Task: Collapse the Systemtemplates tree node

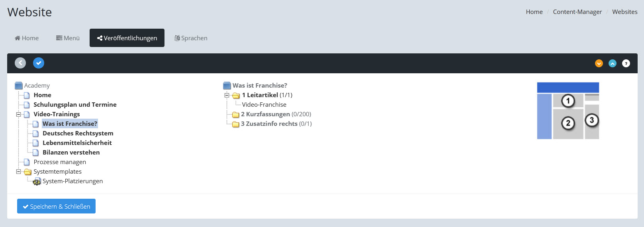Action: [18, 172]
